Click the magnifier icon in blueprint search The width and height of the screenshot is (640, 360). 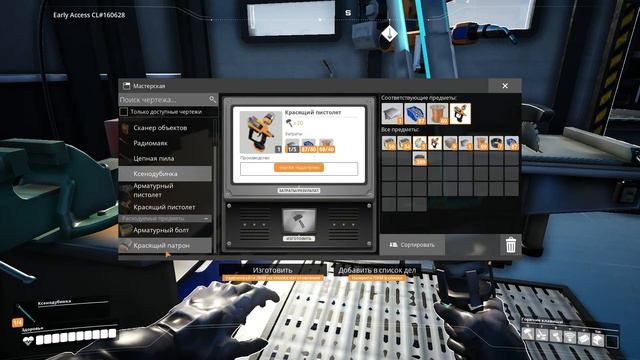pos(212,99)
